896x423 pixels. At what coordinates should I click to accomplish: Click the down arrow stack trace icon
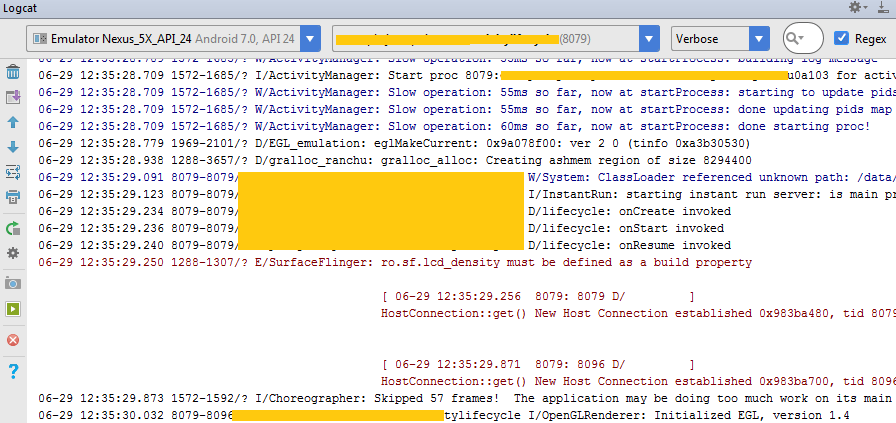pyautogui.click(x=13, y=147)
